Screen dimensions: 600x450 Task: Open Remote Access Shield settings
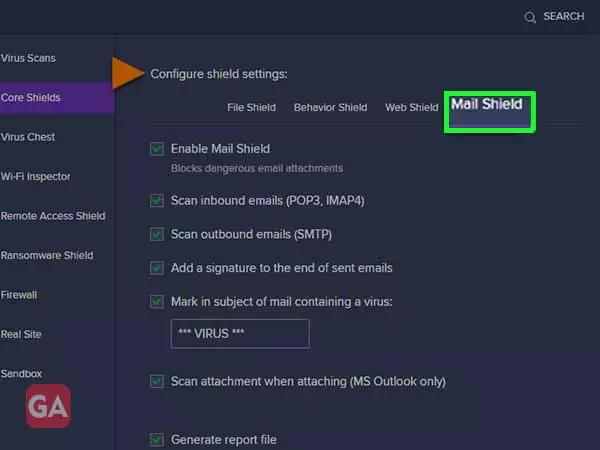click(53, 216)
